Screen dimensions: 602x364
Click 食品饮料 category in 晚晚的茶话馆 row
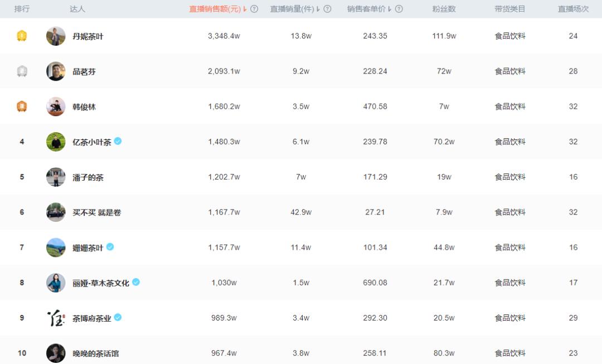click(x=510, y=353)
